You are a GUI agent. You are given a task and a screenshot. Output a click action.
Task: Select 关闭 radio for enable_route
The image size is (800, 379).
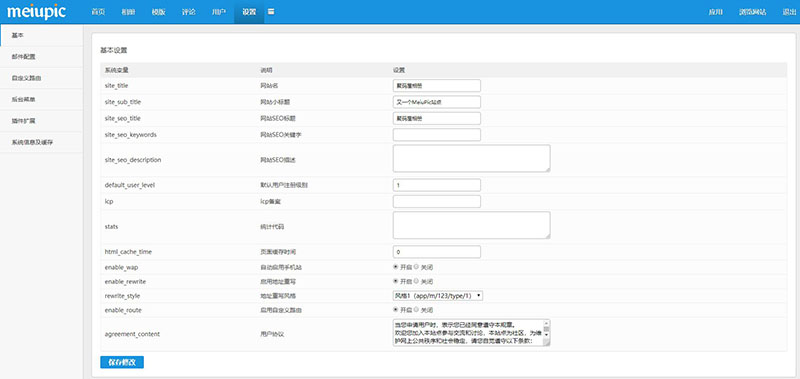[x=416, y=310]
